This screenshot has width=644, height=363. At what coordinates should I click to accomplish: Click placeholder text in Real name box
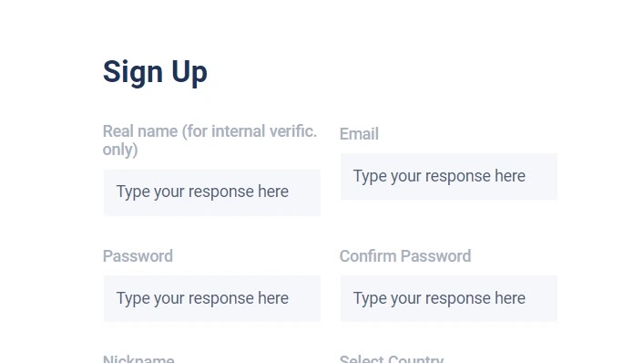pos(202,192)
